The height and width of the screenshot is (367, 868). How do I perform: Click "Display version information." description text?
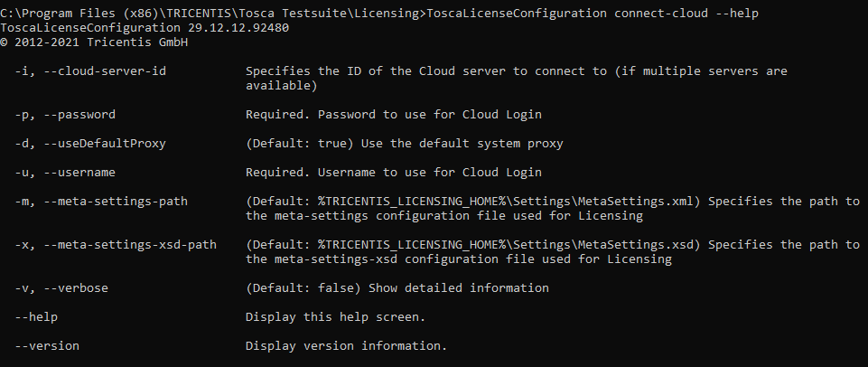(345, 345)
